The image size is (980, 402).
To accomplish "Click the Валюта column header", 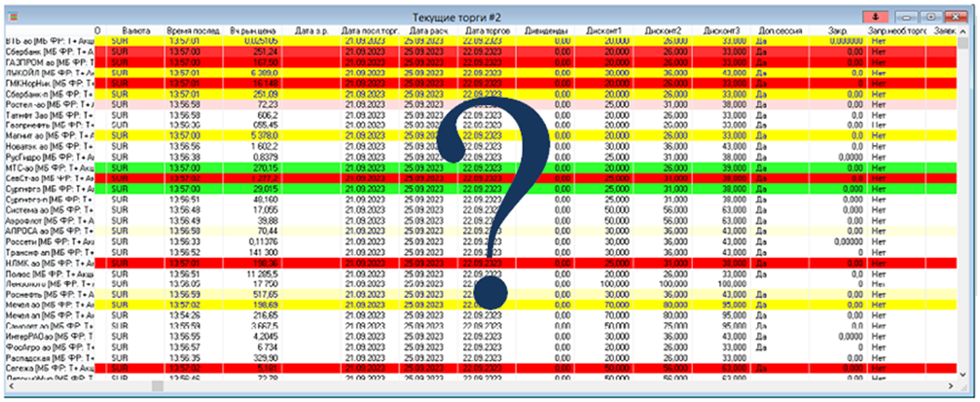I will point(138,30).
